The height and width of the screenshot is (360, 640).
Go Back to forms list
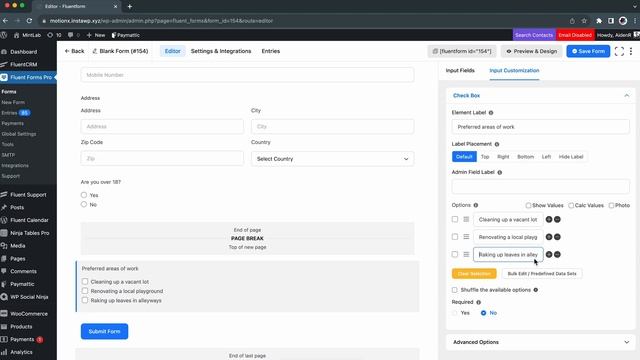74,51
